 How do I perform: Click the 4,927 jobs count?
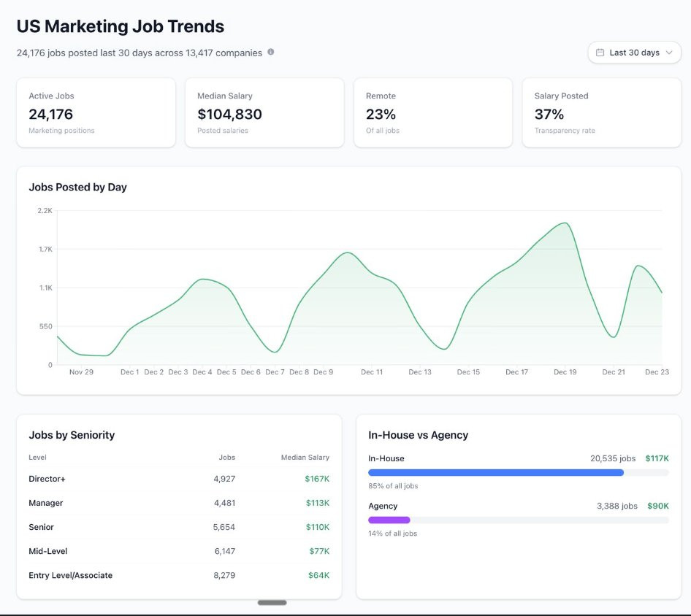tap(224, 479)
